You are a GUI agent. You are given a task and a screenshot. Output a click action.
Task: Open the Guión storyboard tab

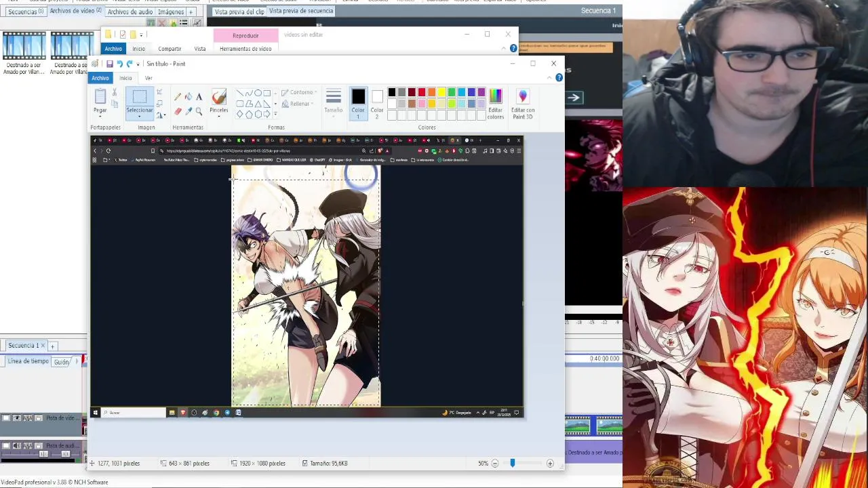62,363
